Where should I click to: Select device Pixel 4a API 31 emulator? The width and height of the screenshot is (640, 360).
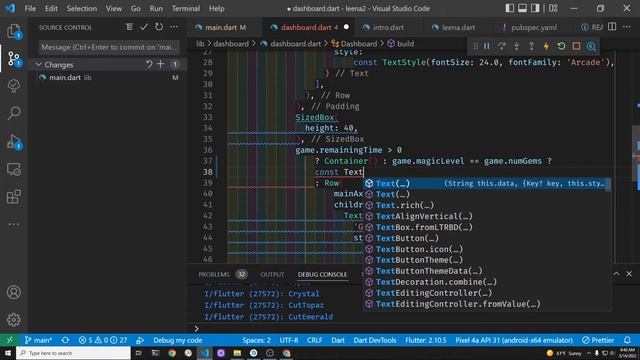point(514,340)
